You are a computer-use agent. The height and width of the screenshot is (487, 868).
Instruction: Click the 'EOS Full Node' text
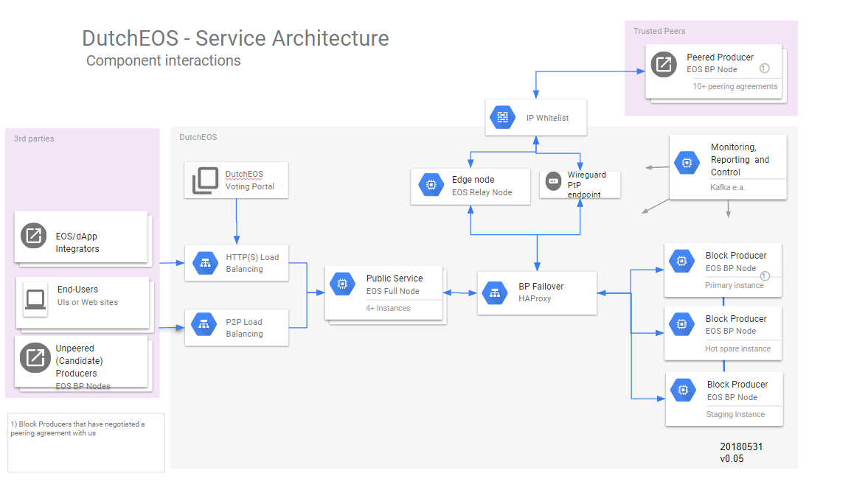pyautogui.click(x=393, y=291)
